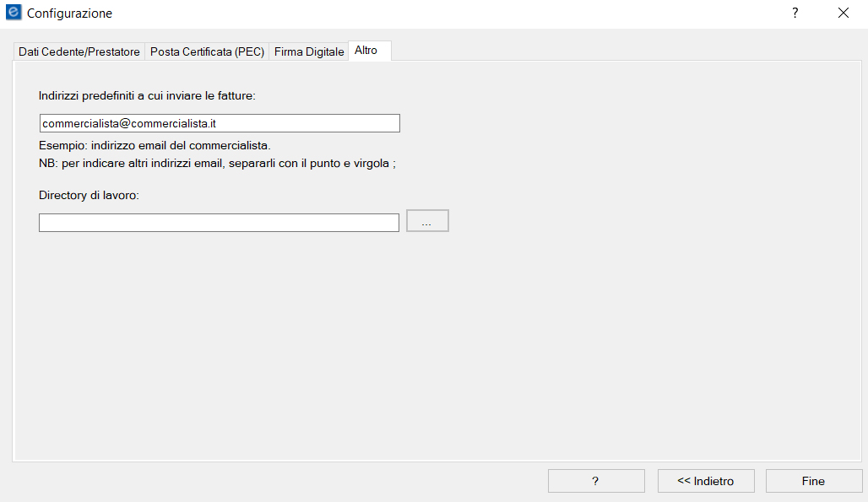Finish configuration with the Fine button
Image resolution: width=868 pixels, height=502 pixels.
click(814, 481)
